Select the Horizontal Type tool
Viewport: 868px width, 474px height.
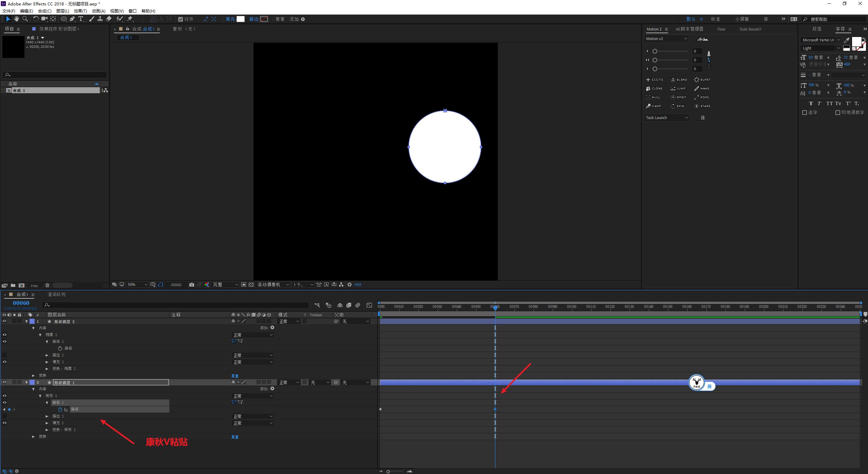81,19
